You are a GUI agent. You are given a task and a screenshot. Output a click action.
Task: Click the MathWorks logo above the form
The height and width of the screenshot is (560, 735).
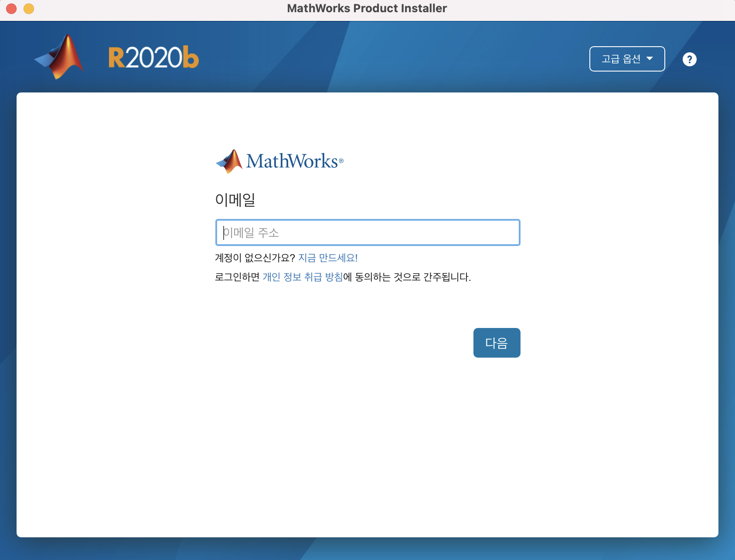279,161
